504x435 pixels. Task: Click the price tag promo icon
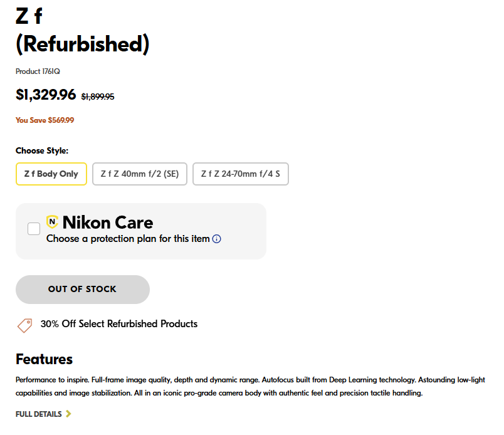pos(24,325)
